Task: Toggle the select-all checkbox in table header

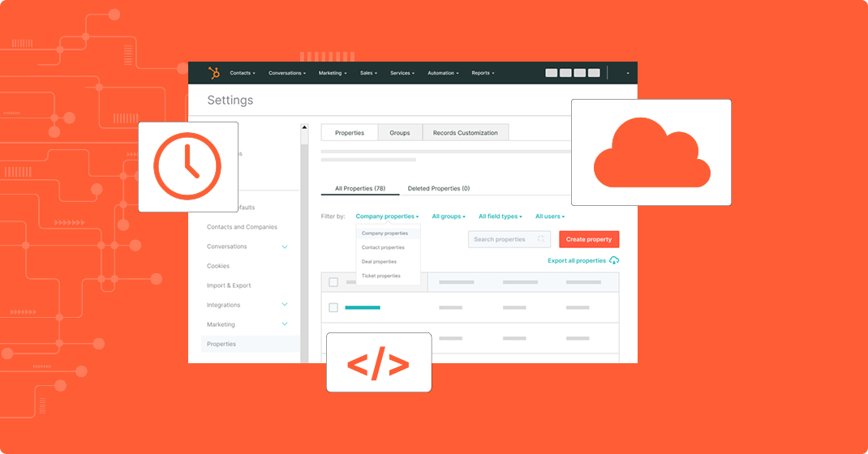Action: (333, 282)
